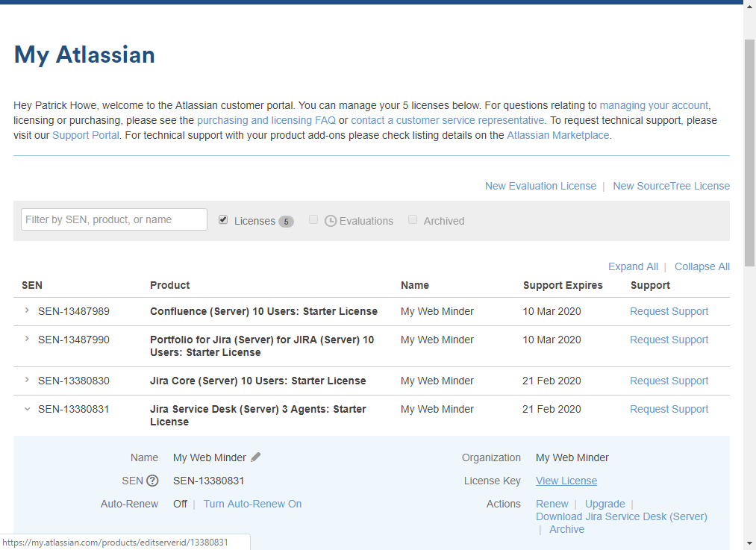This screenshot has width=756, height=550.
Task: Open the managing your account link
Action: (654, 105)
